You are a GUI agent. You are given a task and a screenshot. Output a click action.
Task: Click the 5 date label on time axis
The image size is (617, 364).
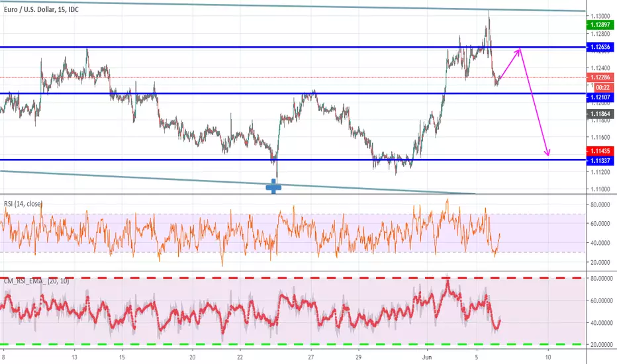click(477, 357)
